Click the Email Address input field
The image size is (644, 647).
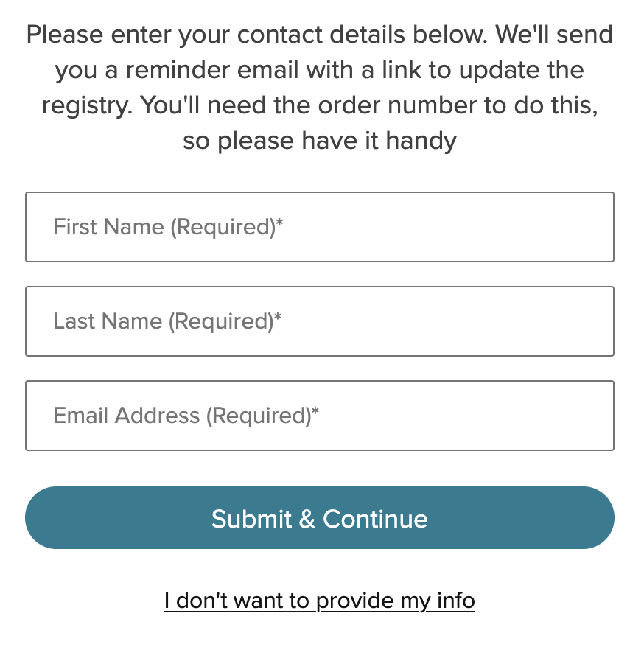(320, 416)
